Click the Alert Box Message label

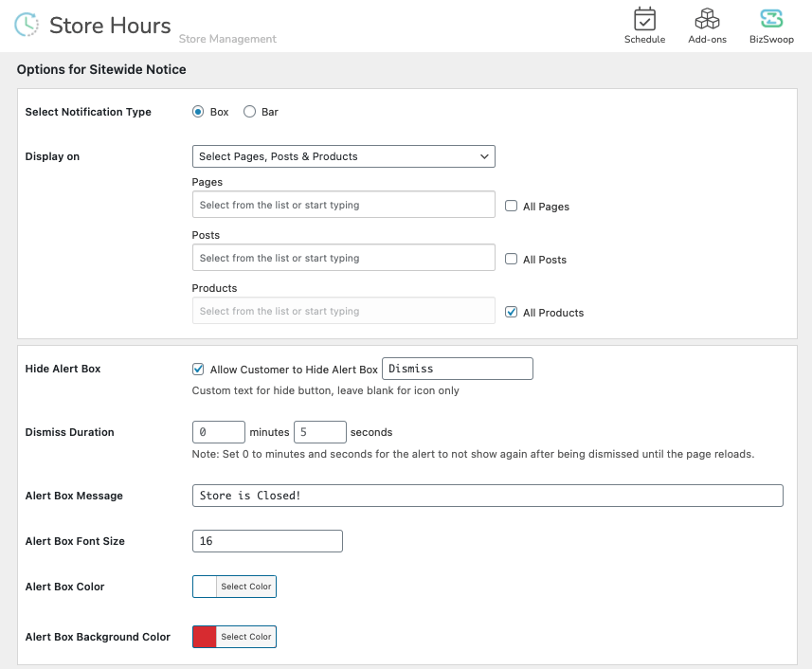[74, 496]
